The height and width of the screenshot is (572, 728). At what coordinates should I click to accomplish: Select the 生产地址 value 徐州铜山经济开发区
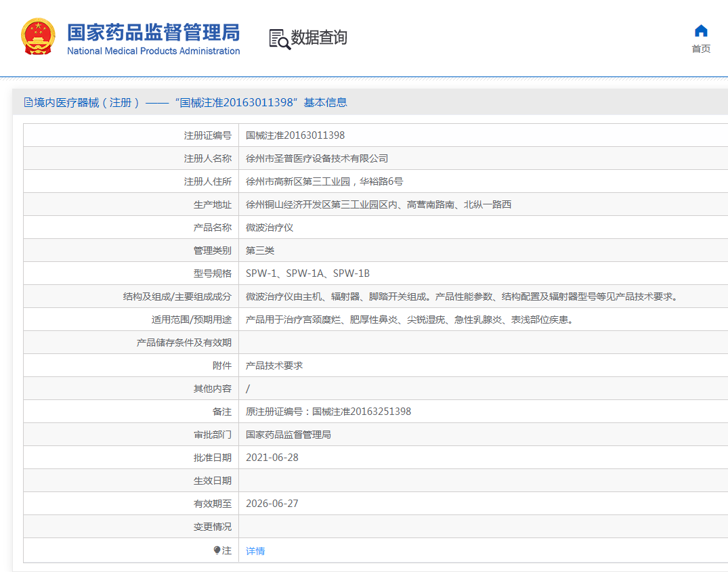point(379,204)
